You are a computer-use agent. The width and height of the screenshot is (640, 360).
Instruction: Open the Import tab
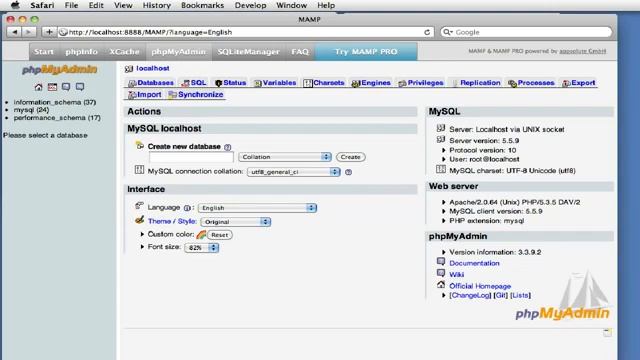(144, 95)
